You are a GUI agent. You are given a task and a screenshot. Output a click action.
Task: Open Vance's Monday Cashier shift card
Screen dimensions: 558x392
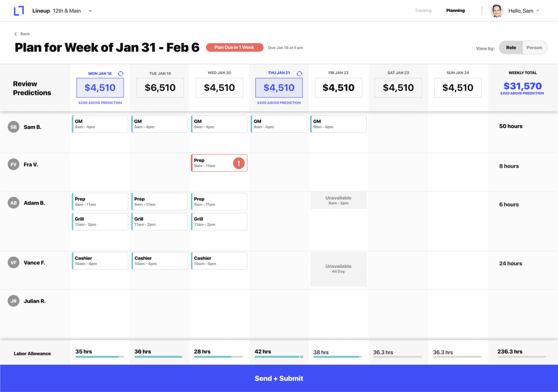pos(100,261)
